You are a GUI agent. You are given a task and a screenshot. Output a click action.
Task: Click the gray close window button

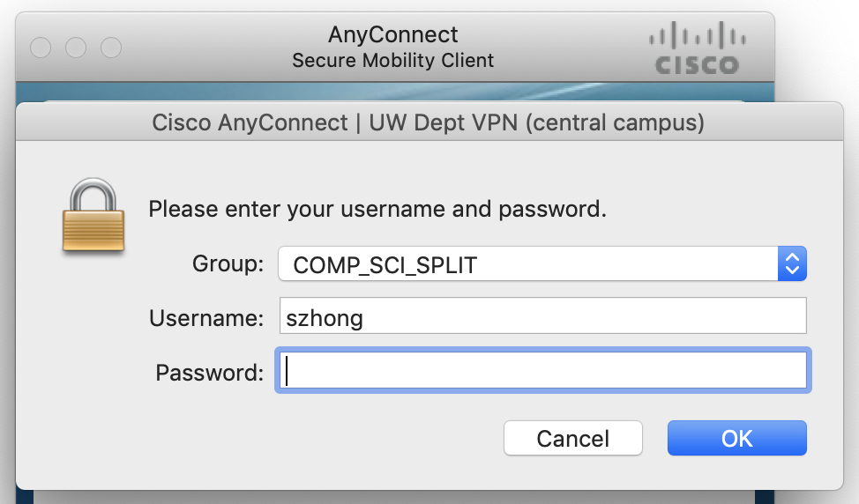click(41, 48)
